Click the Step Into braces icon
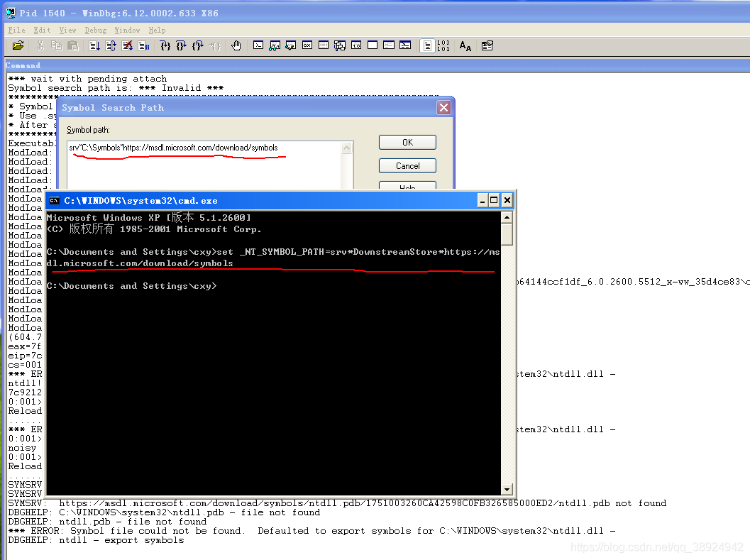 coord(165,45)
